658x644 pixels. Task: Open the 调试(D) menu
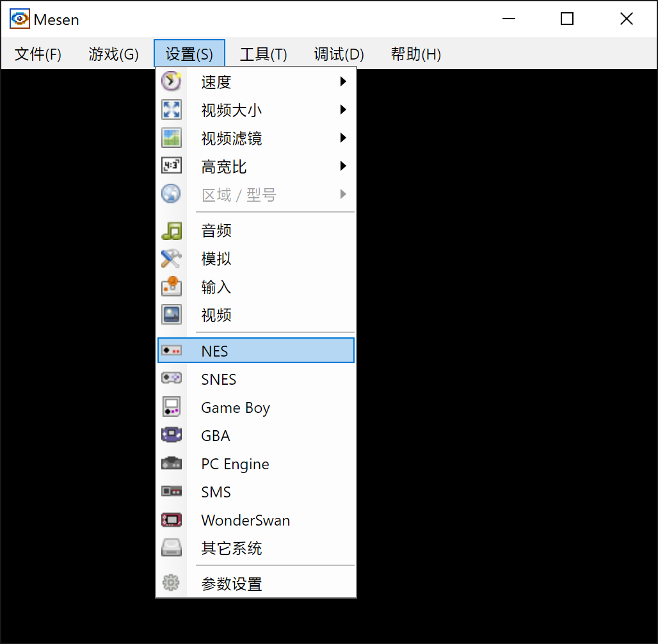(x=339, y=54)
